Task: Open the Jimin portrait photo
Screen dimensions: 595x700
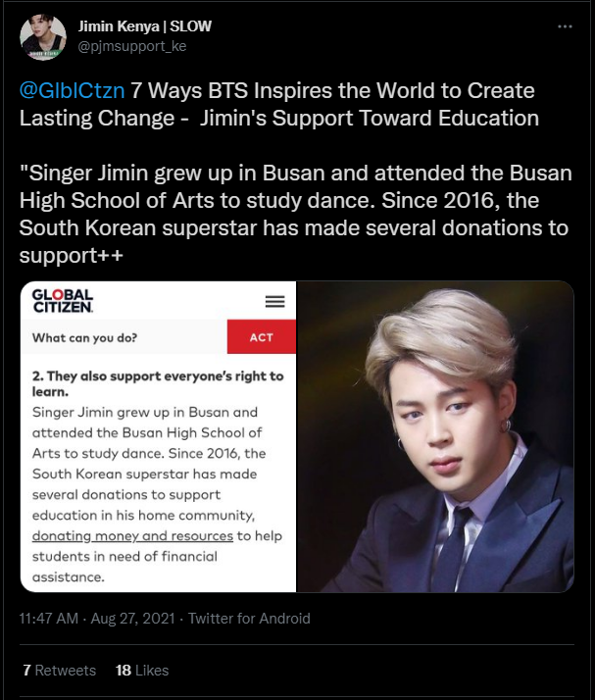Action: click(x=435, y=436)
